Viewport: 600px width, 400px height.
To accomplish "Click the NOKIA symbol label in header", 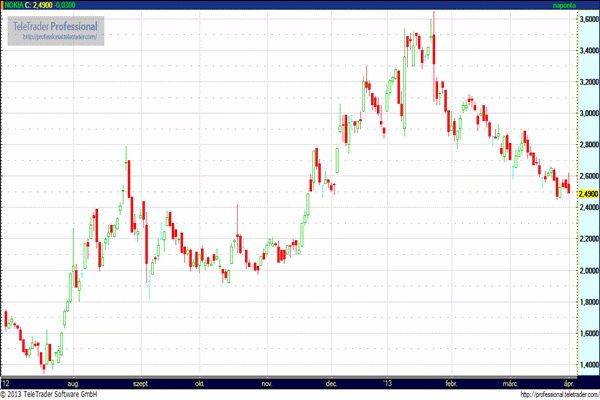I will pos(12,5).
